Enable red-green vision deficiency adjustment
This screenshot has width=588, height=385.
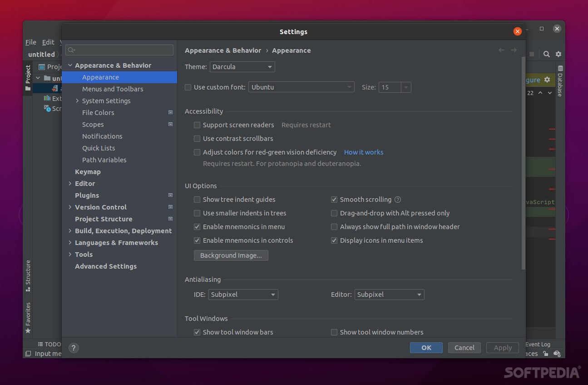[x=197, y=152]
